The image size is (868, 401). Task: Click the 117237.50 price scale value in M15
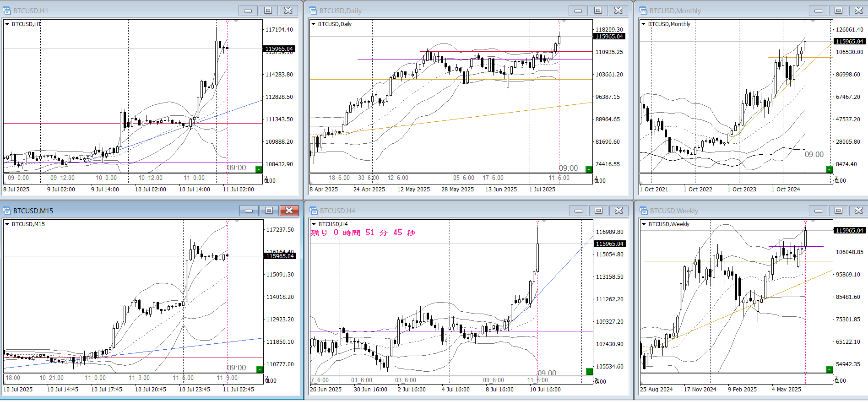pyautogui.click(x=280, y=229)
